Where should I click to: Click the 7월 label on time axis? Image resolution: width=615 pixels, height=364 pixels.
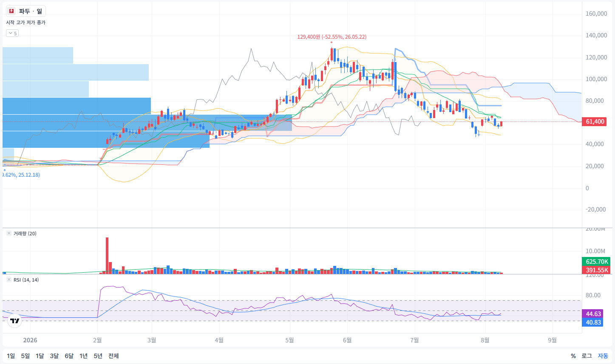pos(414,340)
